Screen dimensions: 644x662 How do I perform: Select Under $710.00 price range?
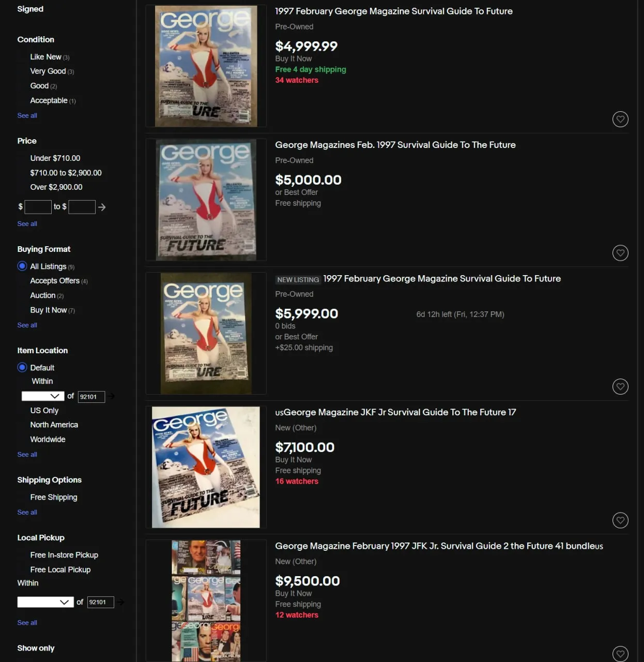point(55,158)
